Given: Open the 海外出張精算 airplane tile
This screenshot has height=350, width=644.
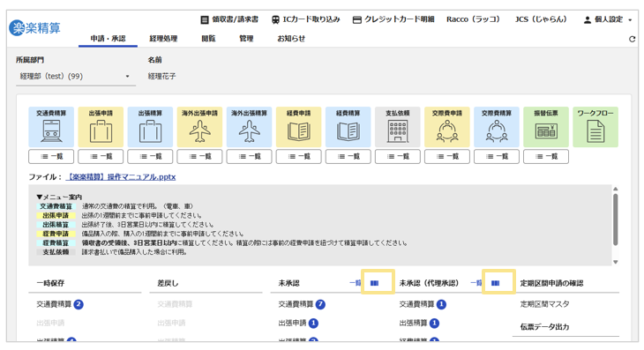Looking at the screenshot, I should click(x=249, y=127).
